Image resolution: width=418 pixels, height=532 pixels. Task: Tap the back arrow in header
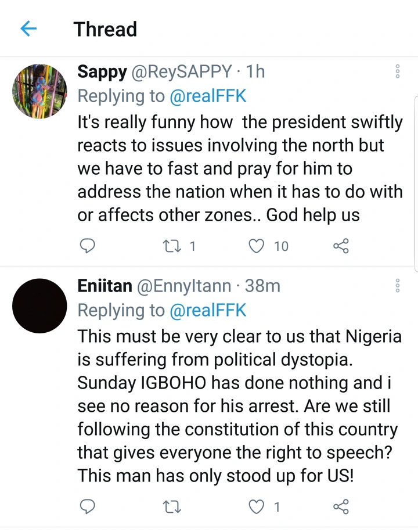tap(28, 28)
